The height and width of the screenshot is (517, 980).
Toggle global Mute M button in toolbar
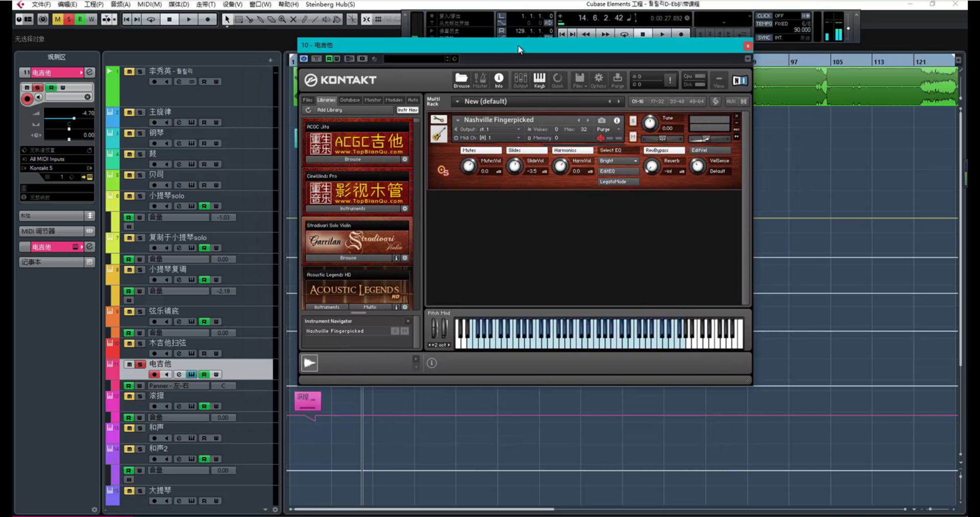pos(58,19)
